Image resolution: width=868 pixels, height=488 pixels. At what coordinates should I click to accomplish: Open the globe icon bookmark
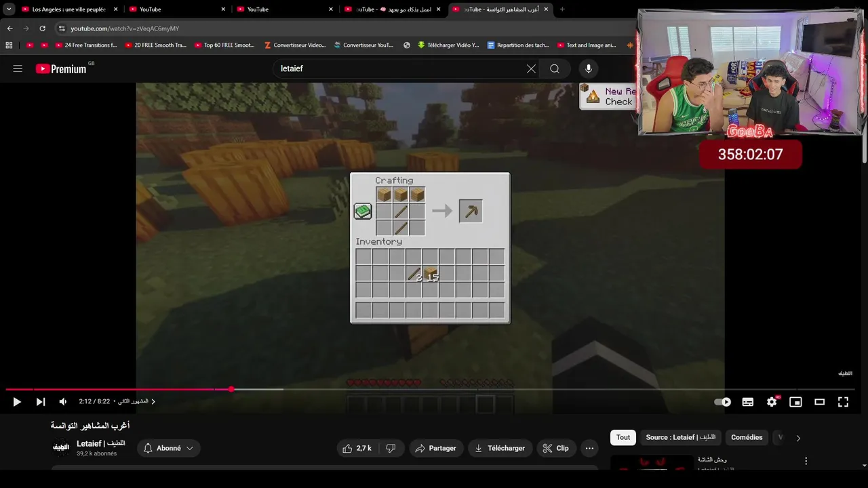click(407, 45)
